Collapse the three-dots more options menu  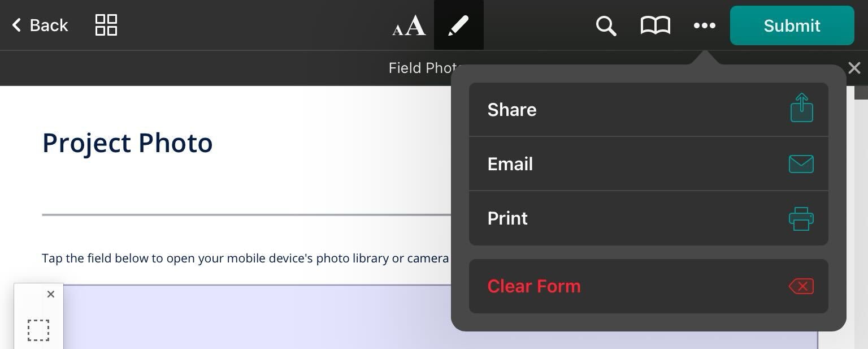(704, 25)
